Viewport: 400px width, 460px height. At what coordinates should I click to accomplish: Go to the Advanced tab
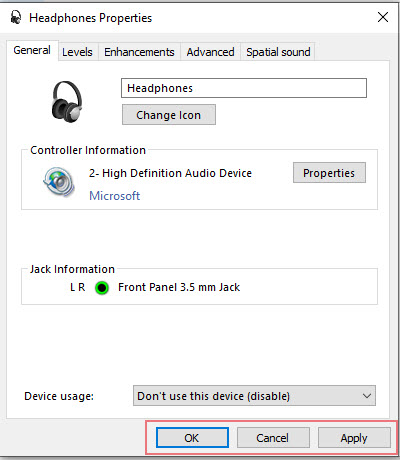(210, 52)
